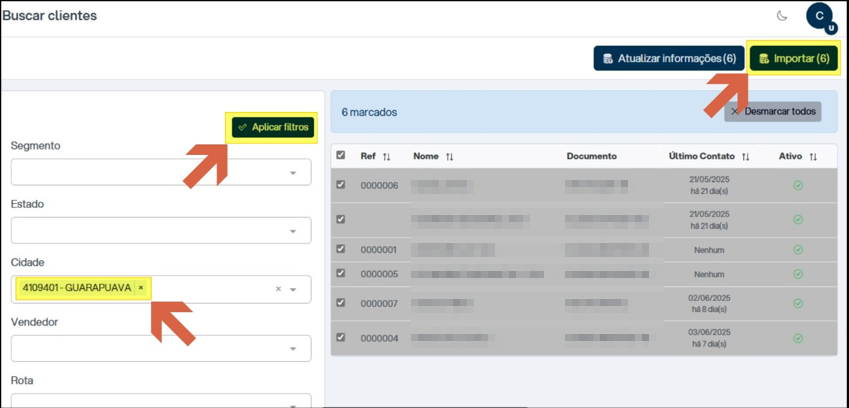Click Ref cell 0000006
The height and width of the screenshot is (408, 849).
pyautogui.click(x=379, y=186)
